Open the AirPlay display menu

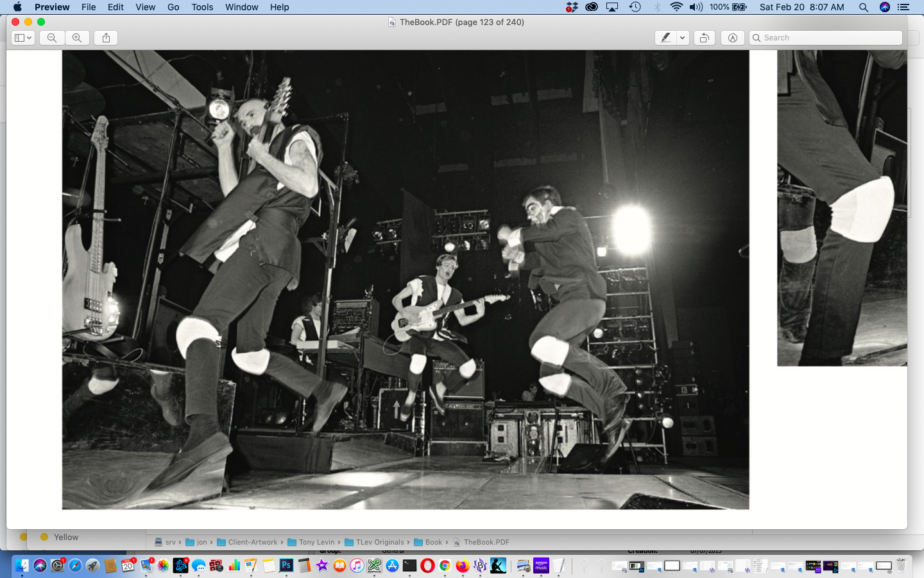coord(612,7)
